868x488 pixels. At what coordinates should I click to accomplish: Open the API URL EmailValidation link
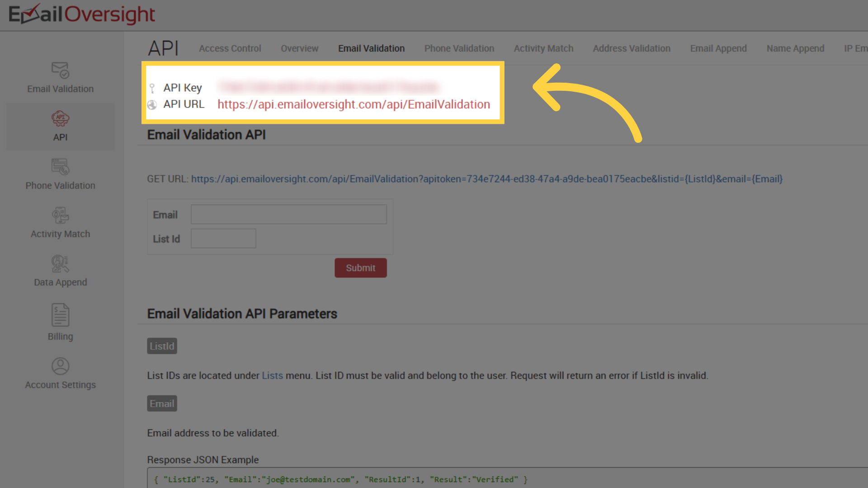point(354,104)
